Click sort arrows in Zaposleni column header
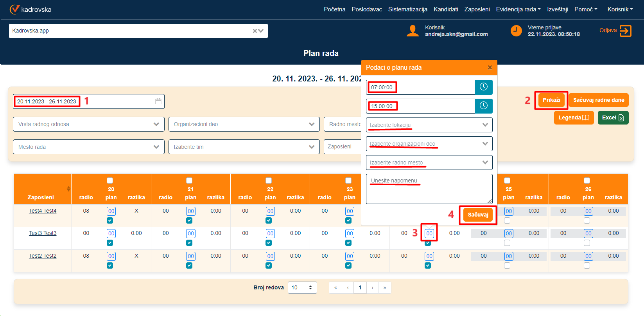Image resolution: width=644 pixels, height=316 pixels. [x=68, y=189]
